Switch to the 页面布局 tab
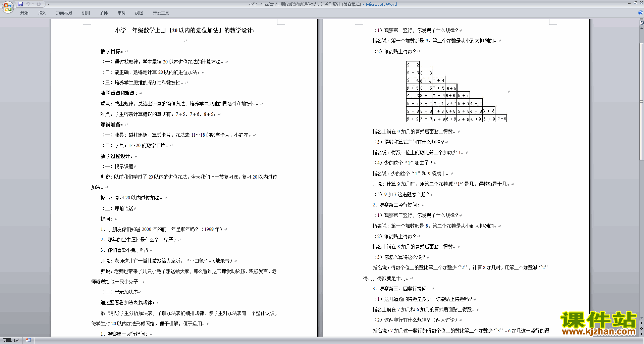The width and height of the screenshot is (644, 344). tap(64, 13)
